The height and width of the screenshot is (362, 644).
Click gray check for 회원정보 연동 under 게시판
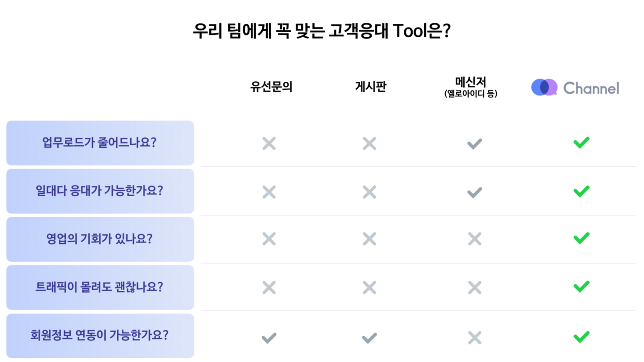coord(369,339)
